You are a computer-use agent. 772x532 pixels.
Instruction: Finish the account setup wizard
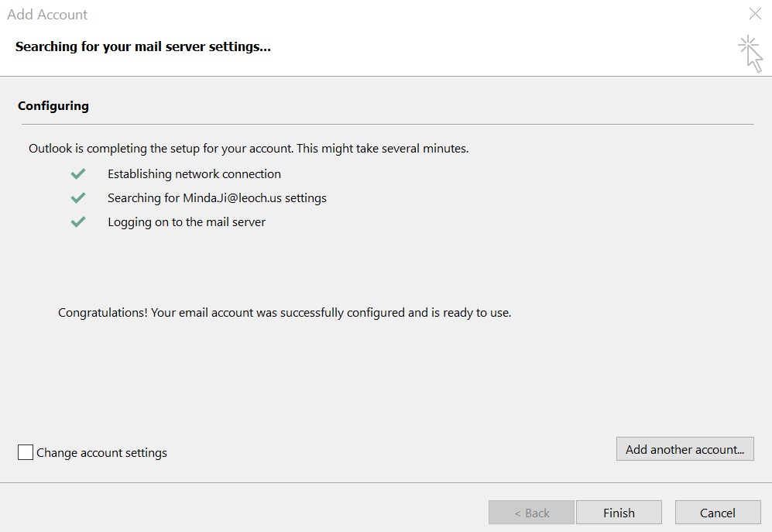[619, 513]
